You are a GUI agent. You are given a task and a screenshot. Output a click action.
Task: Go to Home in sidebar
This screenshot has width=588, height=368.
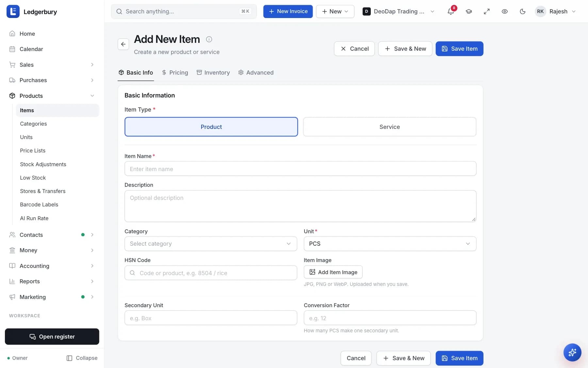(52, 34)
